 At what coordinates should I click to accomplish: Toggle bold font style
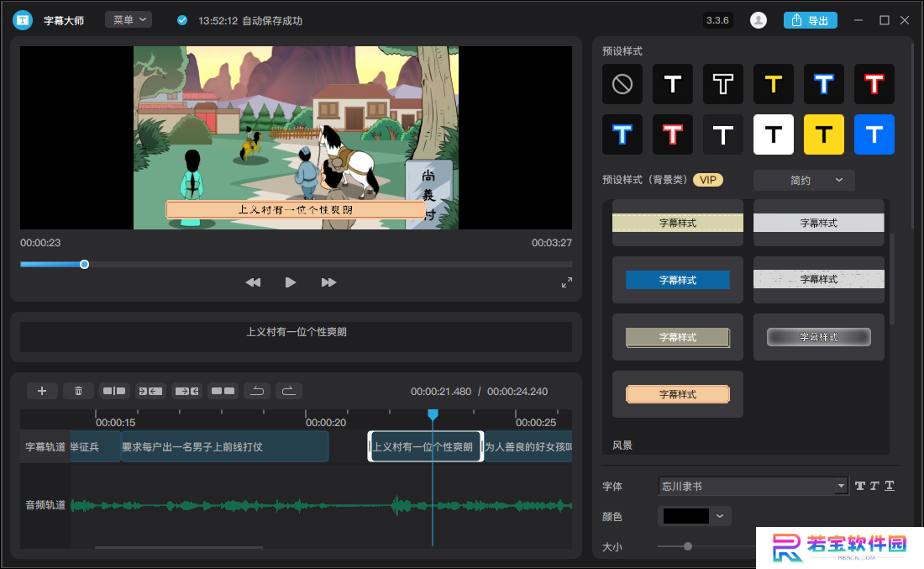pyautogui.click(x=860, y=486)
